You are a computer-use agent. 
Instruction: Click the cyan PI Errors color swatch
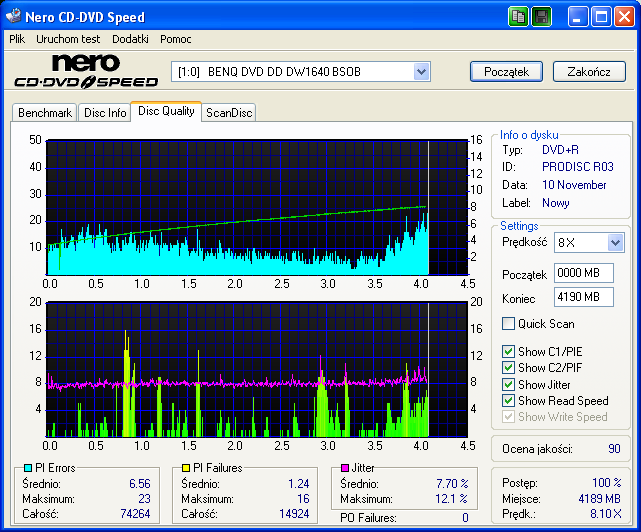pyautogui.click(x=28, y=467)
